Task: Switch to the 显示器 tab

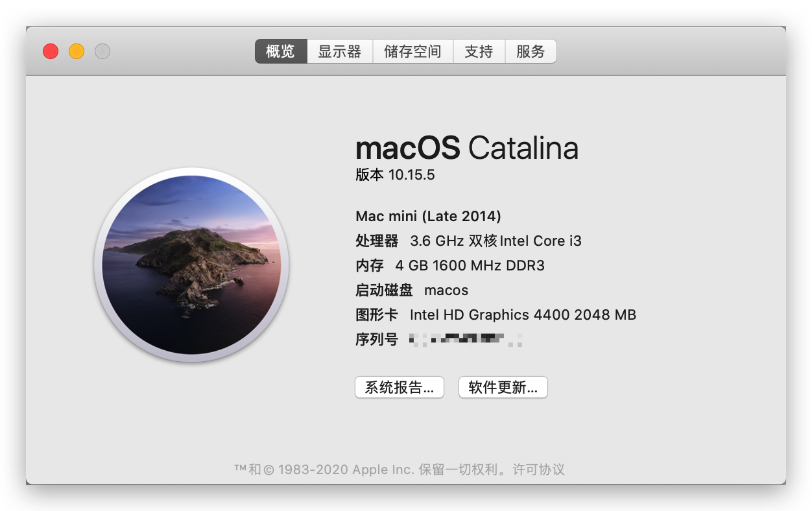Action: [x=340, y=51]
